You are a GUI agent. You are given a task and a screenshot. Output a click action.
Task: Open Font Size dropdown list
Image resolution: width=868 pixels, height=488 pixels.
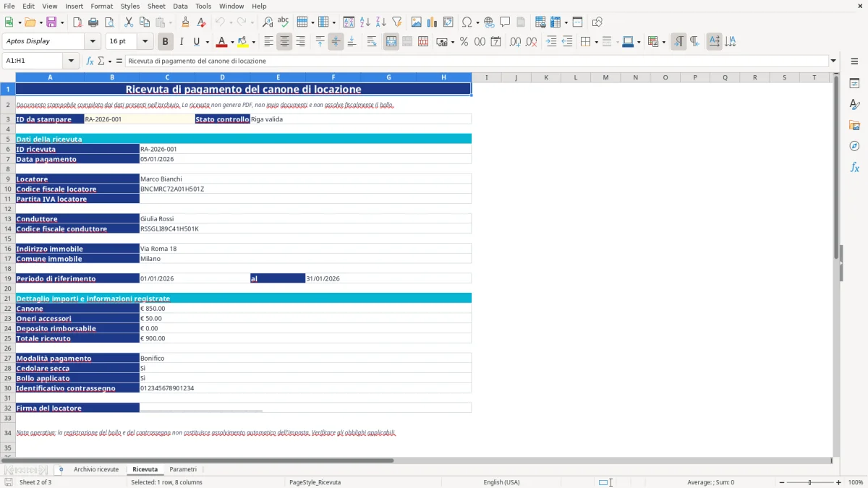coord(145,42)
